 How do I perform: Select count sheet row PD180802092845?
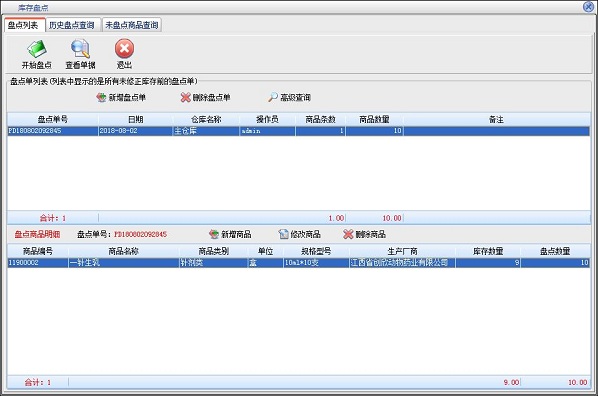tap(299, 131)
